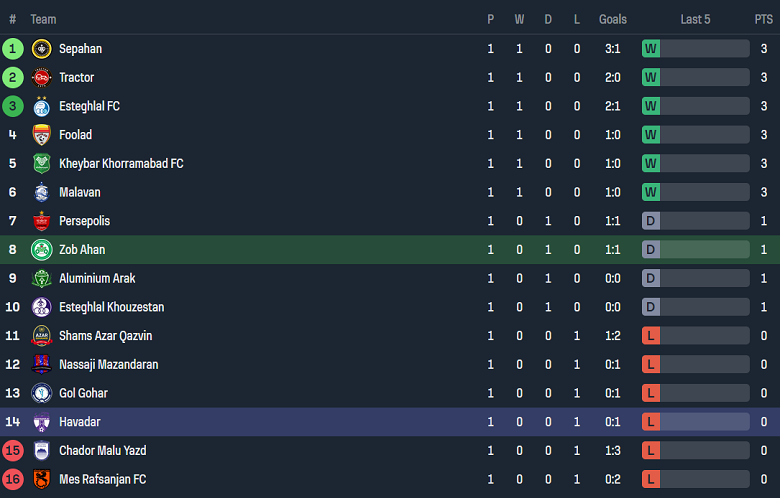Click the Esteghlal FC blue crest
Screen dimensions: 780x498
pos(41,107)
